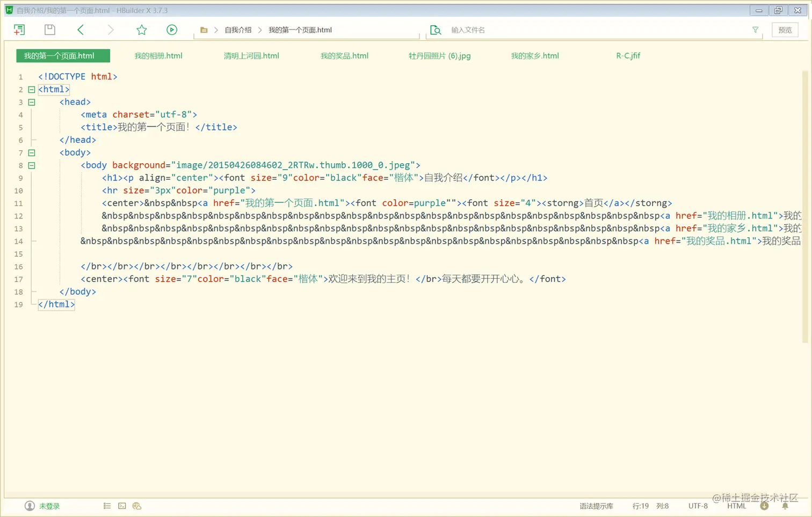Click the download update icon in status bar
This screenshot has height=517, width=812.
tap(764, 506)
